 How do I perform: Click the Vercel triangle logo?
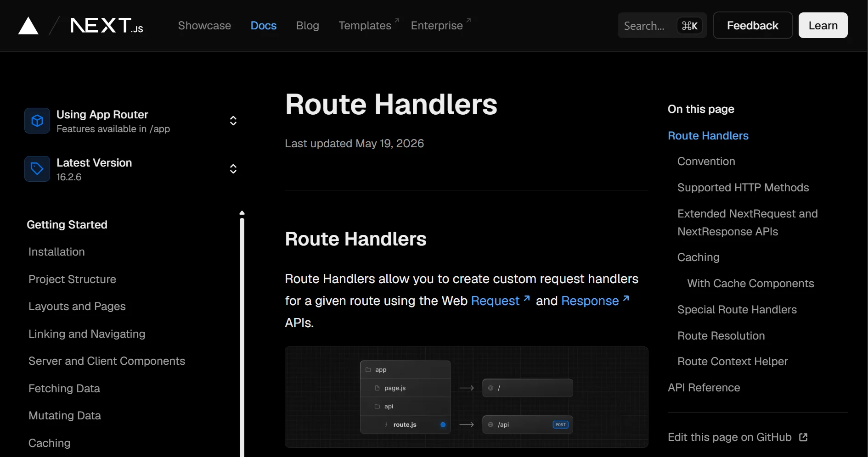(28, 26)
